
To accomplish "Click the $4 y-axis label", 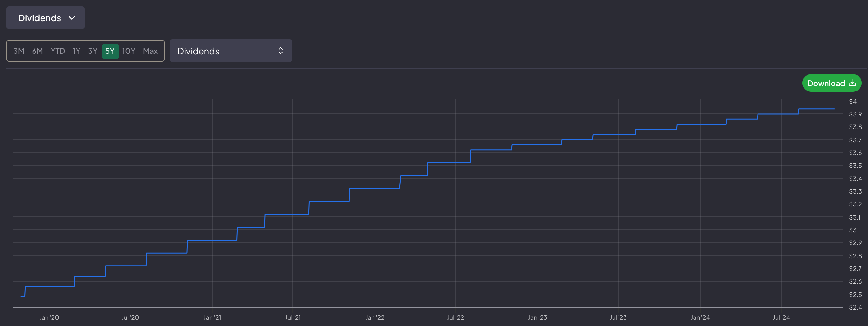I will (852, 102).
